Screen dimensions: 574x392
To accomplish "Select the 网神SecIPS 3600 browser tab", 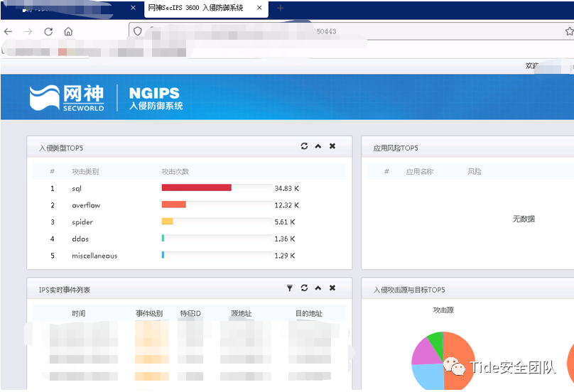I will (206, 9).
